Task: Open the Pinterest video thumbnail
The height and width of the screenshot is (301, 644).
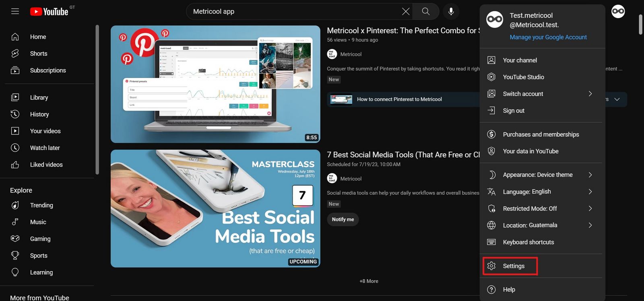Action: (x=215, y=84)
